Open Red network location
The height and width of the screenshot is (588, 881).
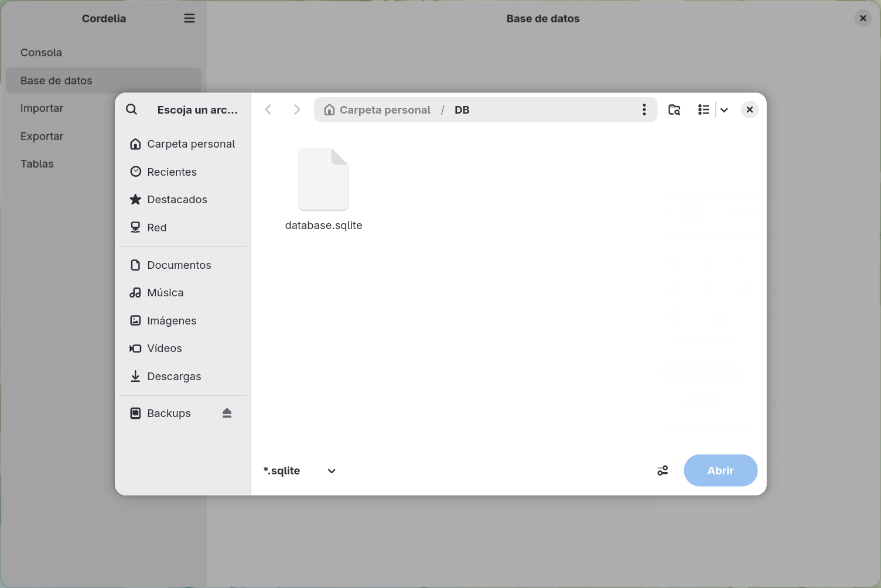[x=183, y=227]
